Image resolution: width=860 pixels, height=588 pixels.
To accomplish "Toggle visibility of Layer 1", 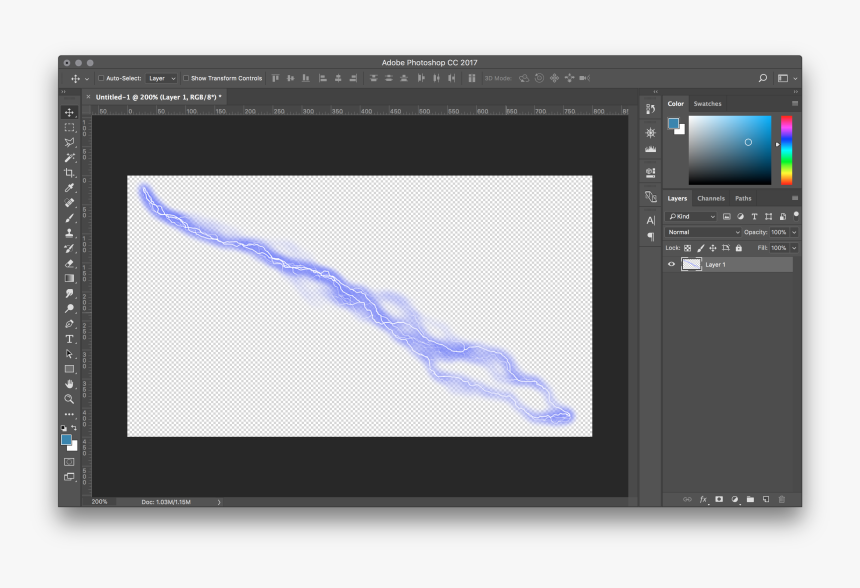I will click(671, 264).
